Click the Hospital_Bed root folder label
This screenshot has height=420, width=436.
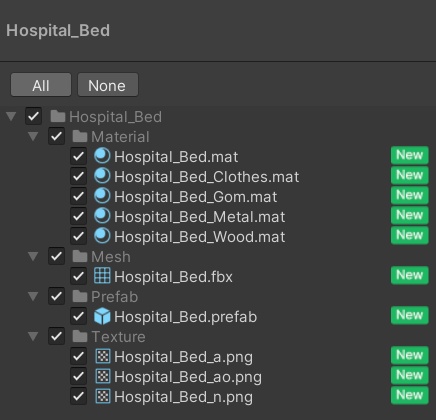(x=116, y=117)
